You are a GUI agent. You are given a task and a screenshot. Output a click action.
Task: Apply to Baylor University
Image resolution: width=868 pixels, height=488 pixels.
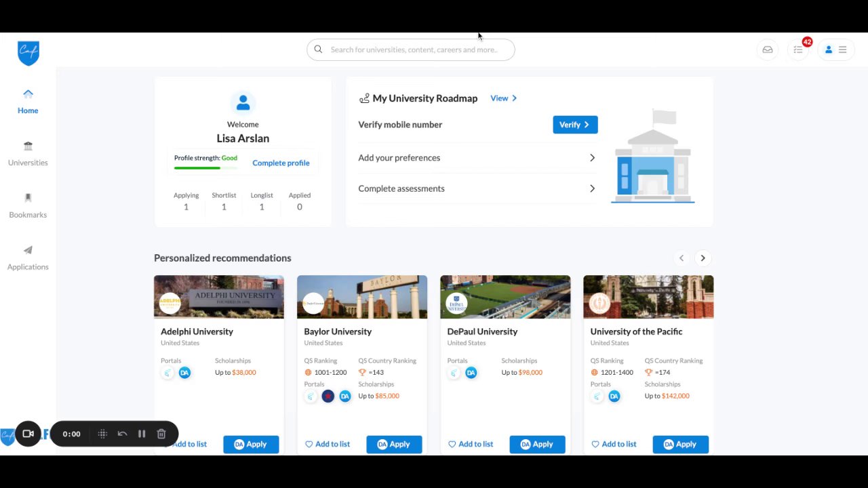click(394, 444)
